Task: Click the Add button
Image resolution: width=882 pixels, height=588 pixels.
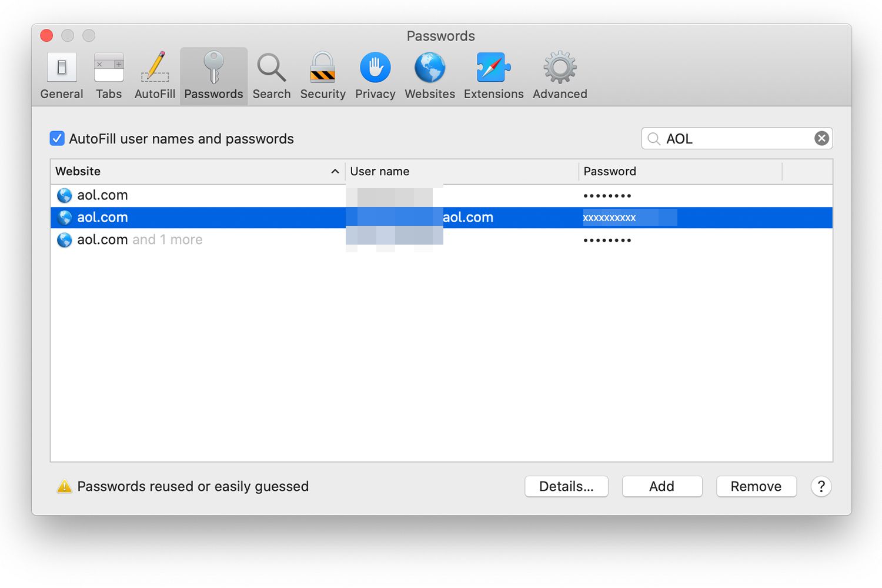Action: [x=662, y=486]
